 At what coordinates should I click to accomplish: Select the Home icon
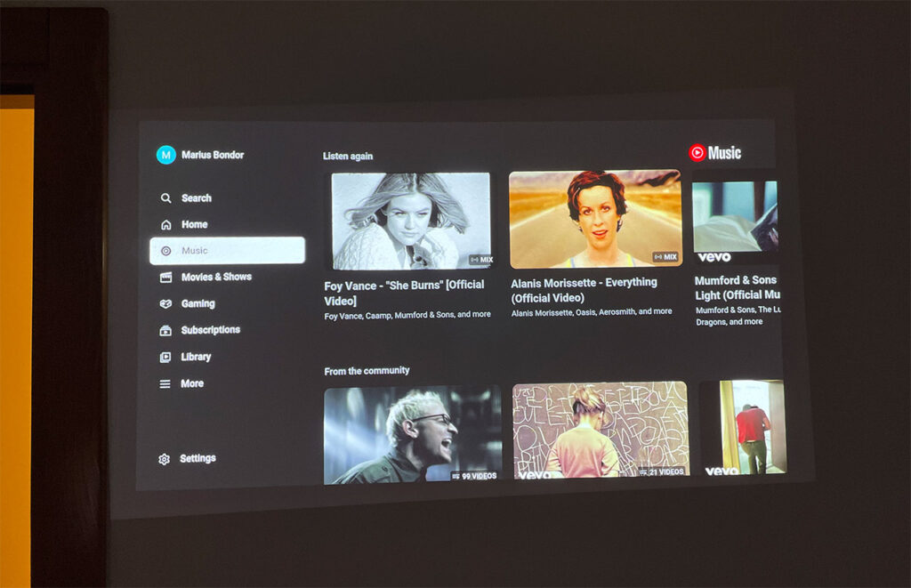(165, 224)
